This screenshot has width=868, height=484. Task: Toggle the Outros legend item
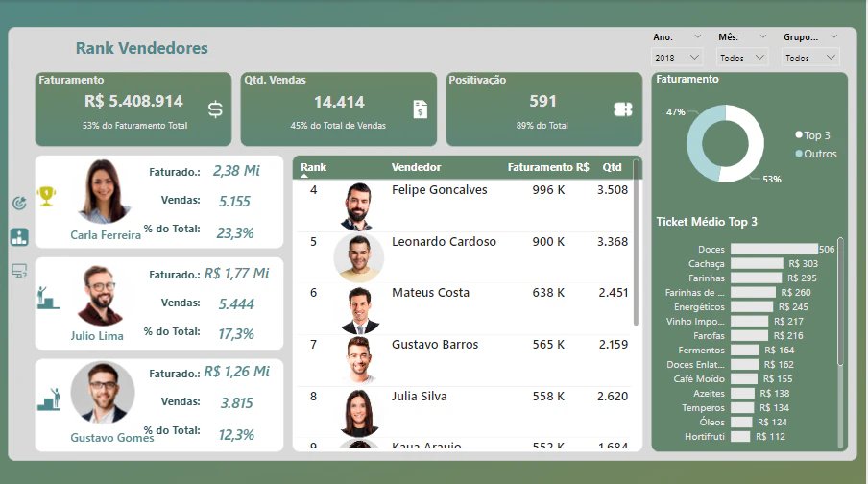[816, 154]
